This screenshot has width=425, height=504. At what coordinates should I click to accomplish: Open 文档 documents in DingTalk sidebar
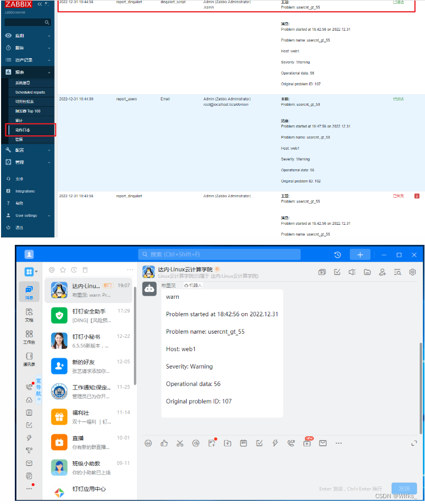pos(29,315)
